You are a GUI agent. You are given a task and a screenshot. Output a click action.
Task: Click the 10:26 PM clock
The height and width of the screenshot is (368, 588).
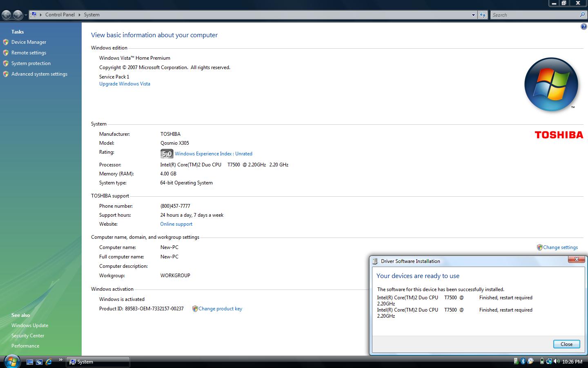pyautogui.click(x=572, y=361)
